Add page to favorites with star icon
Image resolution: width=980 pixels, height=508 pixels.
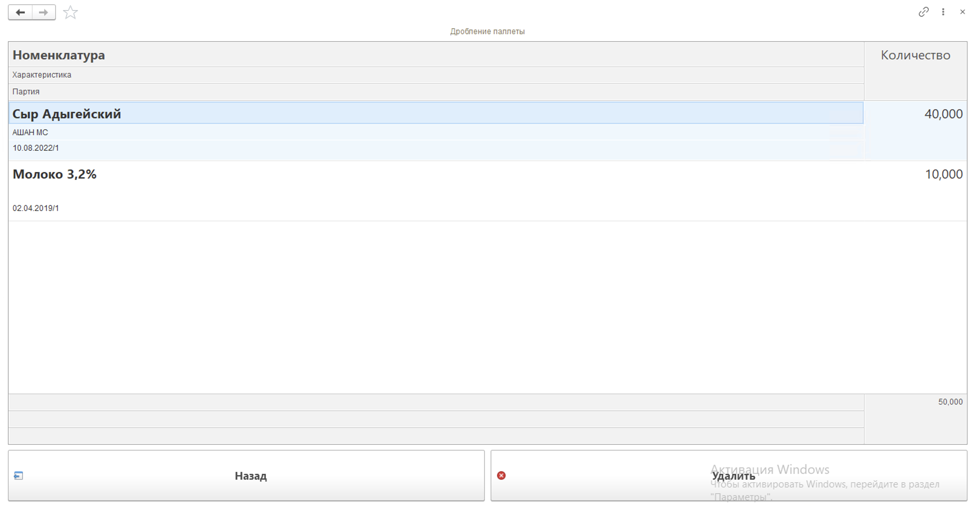pyautogui.click(x=70, y=13)
